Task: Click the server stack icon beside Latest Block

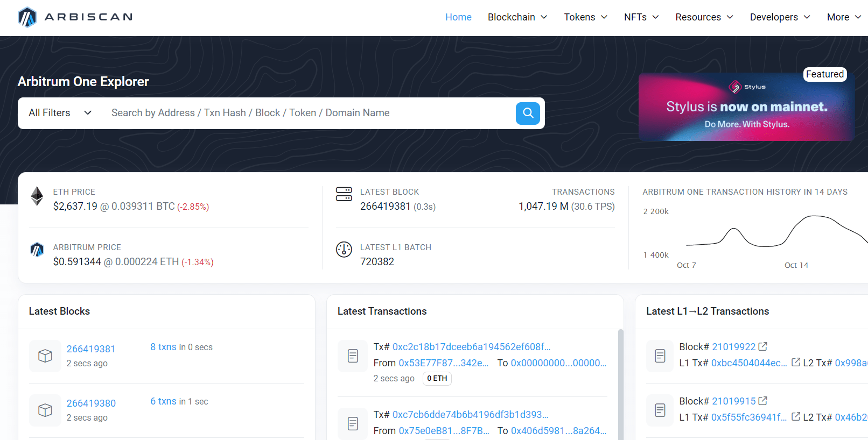Action: tap(344, 194)
